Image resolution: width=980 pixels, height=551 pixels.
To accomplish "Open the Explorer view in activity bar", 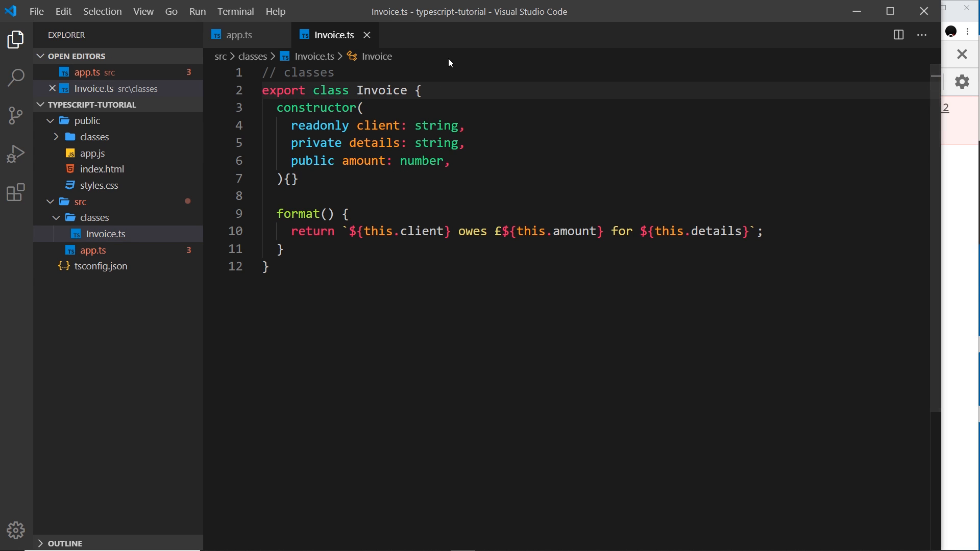I will (16, 40).
